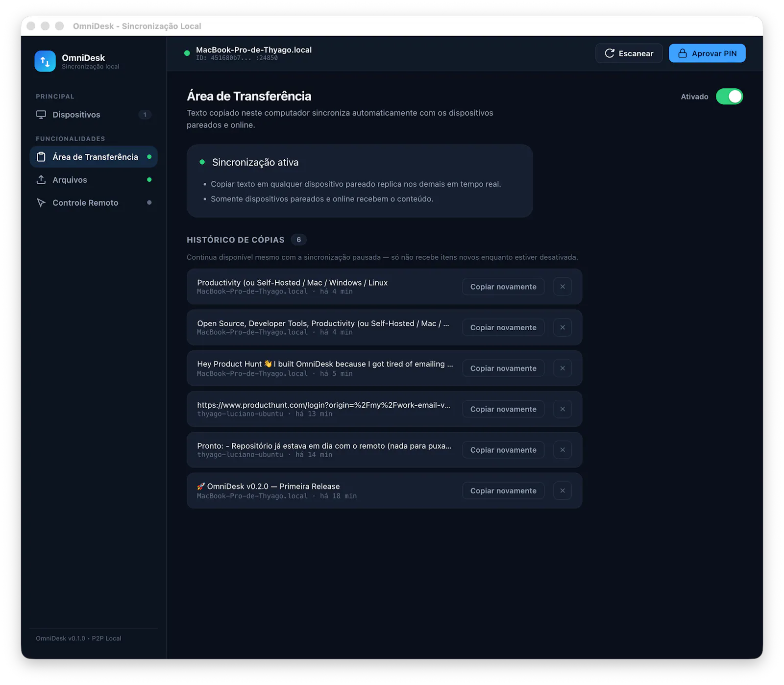Click the Dispositivos count badge

tap(145, 115)
